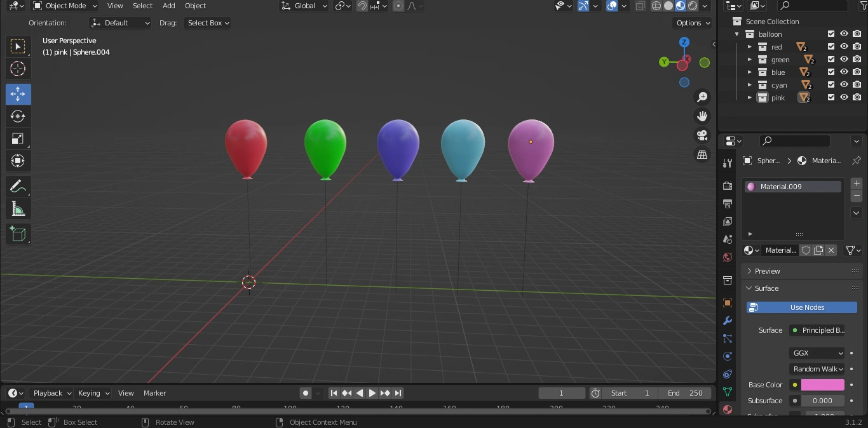Hide the red collection in viewport
The image size is (868, 428).
tap(844, 46)
